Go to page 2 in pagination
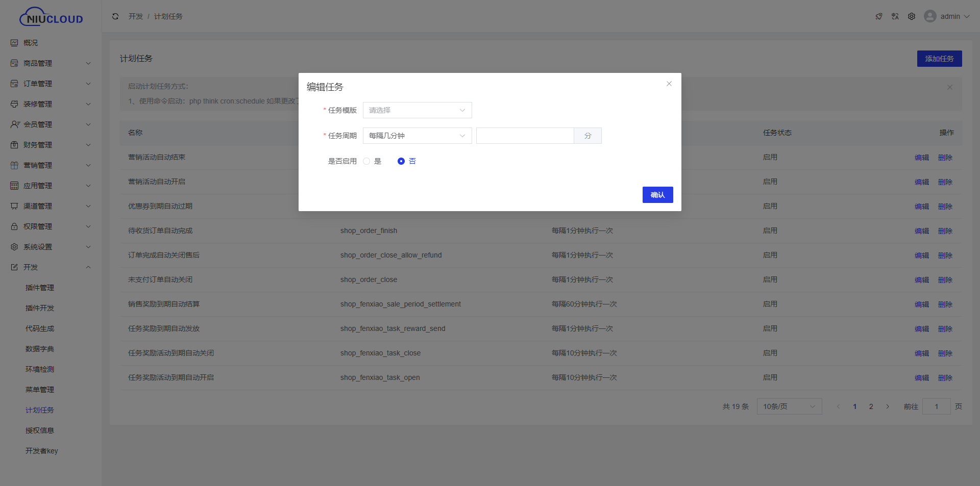The height and width of the screenshot is (486, 980). (x=871, y=406)
